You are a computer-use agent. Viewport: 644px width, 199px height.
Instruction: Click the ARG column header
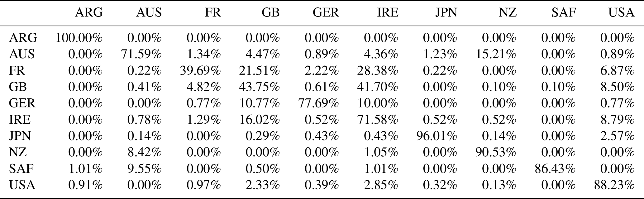point(89,12)
